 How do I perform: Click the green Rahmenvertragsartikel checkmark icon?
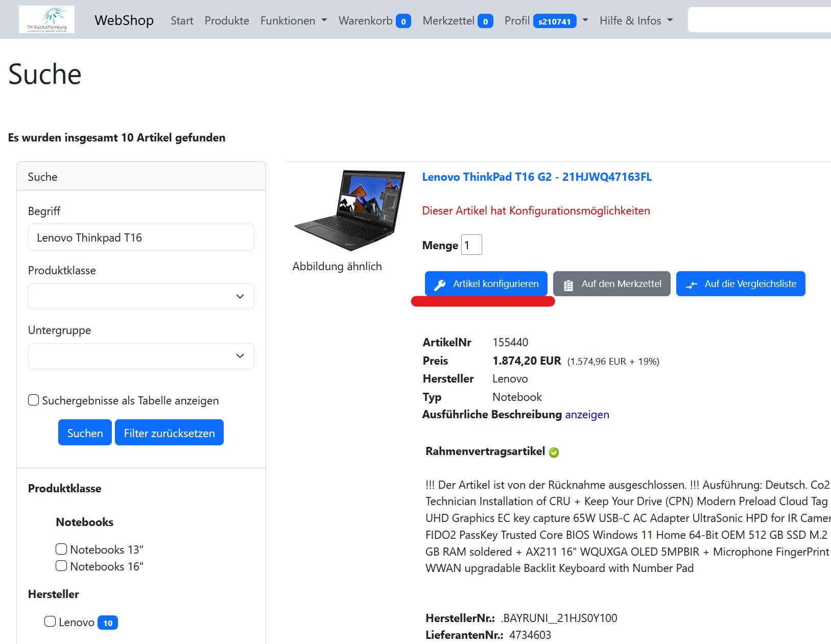pos(554,452)
